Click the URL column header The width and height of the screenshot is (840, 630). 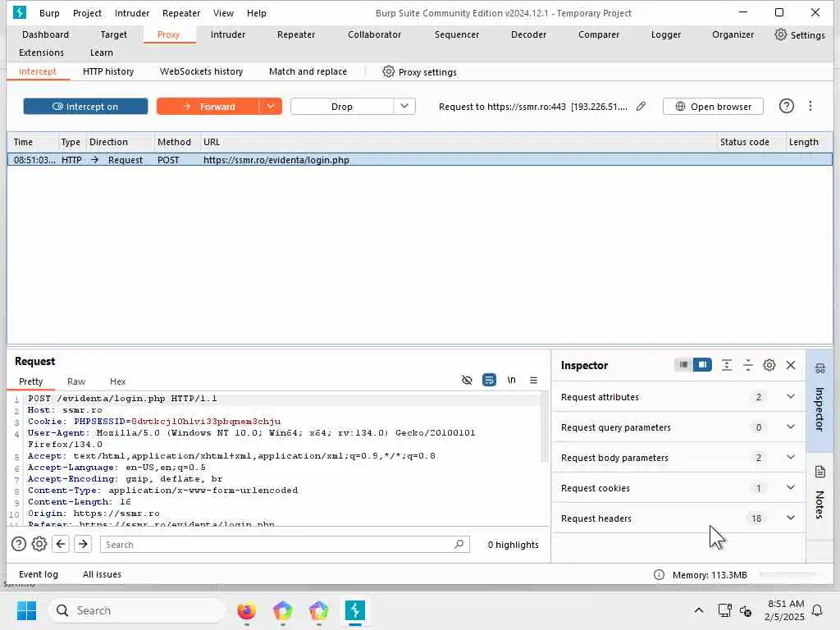tap(459, 142)
